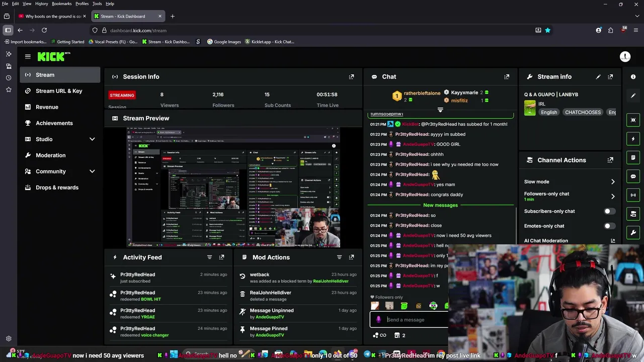Image resolution: width=644 pixels, height=362 pixels.
Task: Pick the green halo emote in chat
Action: coord(404,306)
